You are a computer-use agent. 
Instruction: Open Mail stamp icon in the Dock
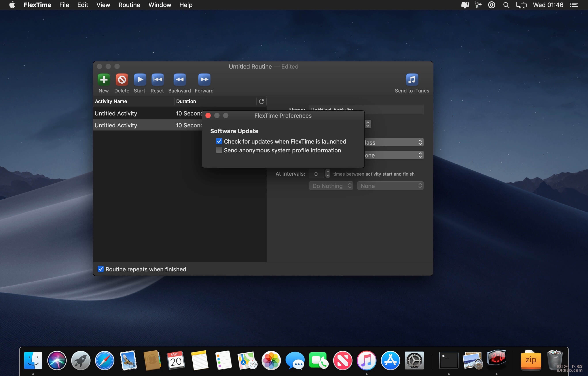pos(128,360)
